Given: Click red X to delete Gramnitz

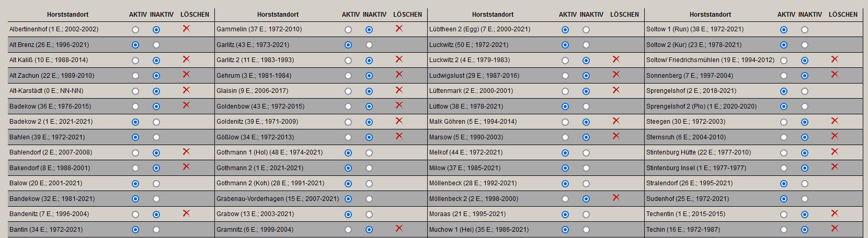Looking at the screenshot, I should pyautogui.click(x=399, y=229).
